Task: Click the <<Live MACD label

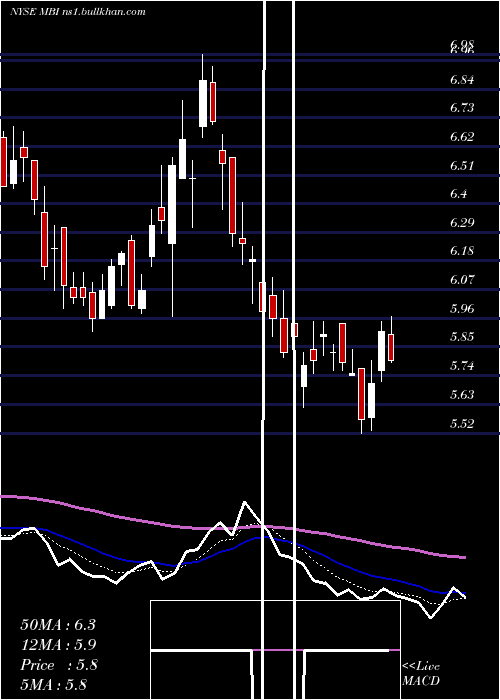Action: click(x=421, y=674)
